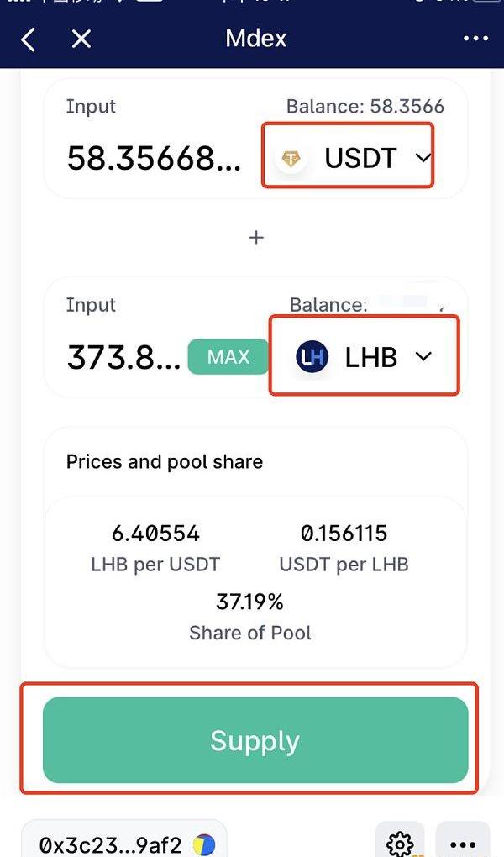Click the 37.19% Share of Pool value

(249, 601)
